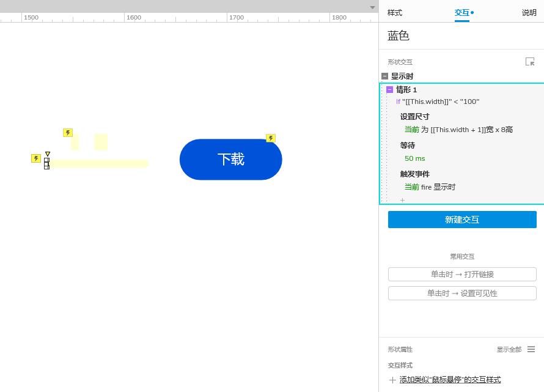Switch to the 样式 tab
Screen dimensions: 544x392
pyautogui.click(x=394, y=13)
